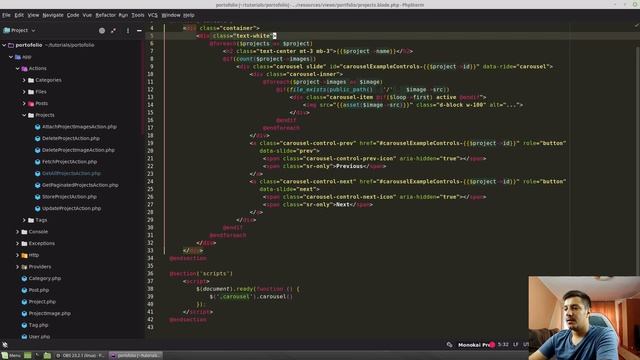Click the editor vertical scrollbar
The width and height of the screenshot is (640, 360).
pyautogui.click(x=637, y=163)
